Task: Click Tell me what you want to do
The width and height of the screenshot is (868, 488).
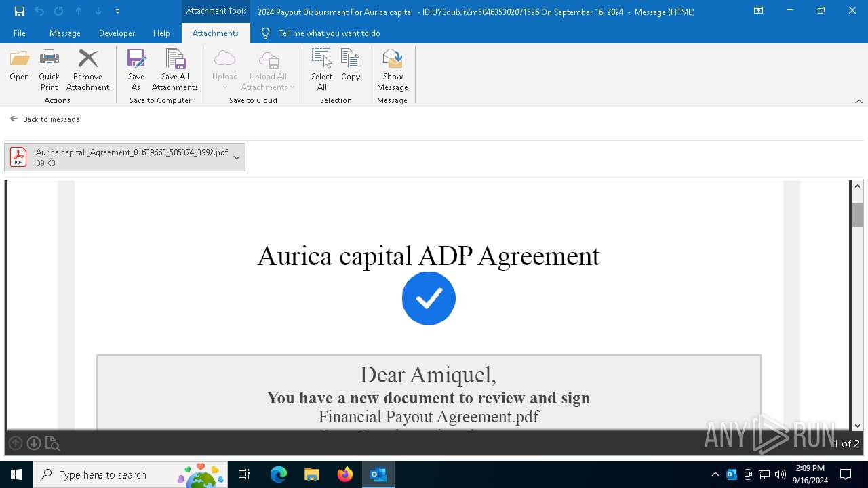Action: click(x=329, y=33)
